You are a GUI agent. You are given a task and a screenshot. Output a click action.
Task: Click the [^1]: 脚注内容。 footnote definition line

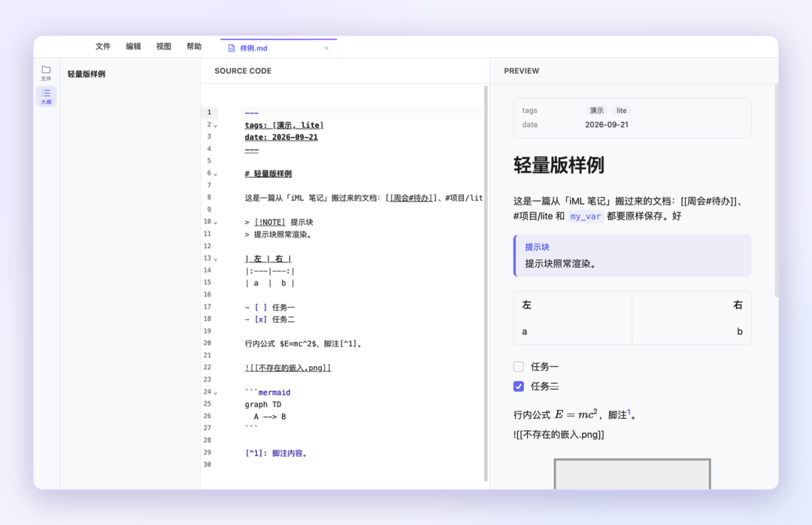[277, 453]
